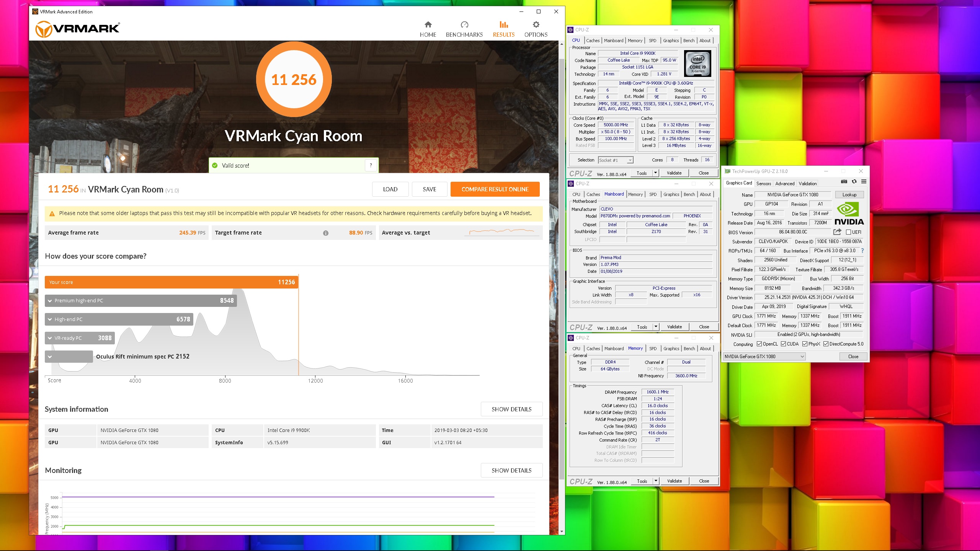Open Tools dropdown arrow in Mainboard CPU-Z window
The width and height of the screenshot is (980, 551).
tap(656, 327)
